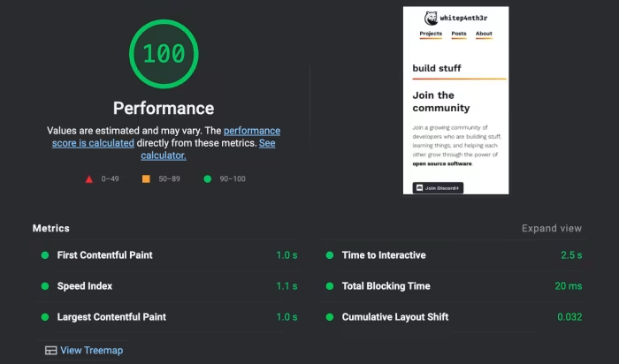Click the Time to Interactive metric label

(384, 255)
